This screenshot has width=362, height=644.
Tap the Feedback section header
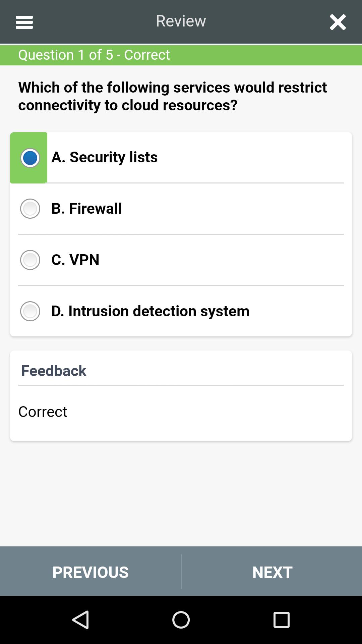pos(54,371)
